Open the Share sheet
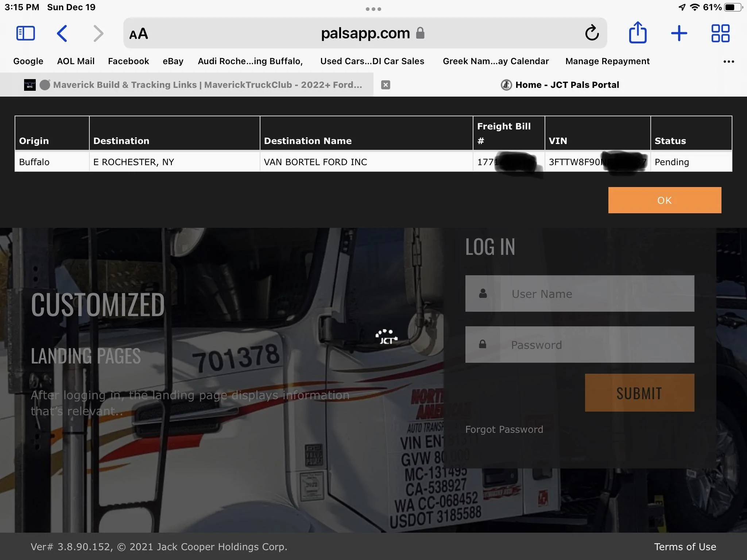The width and height of the screenshot is (747, 560). click(x=638, y=32)
